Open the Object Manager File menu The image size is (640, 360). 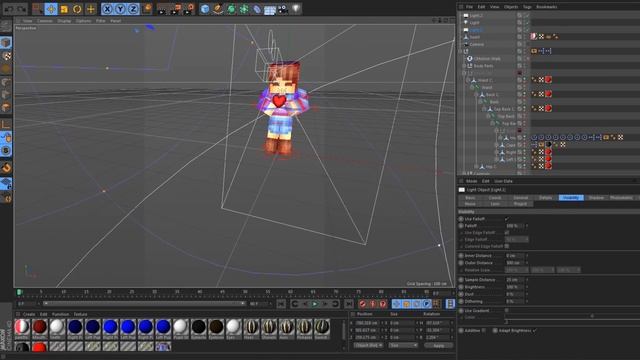click(469, 7)
